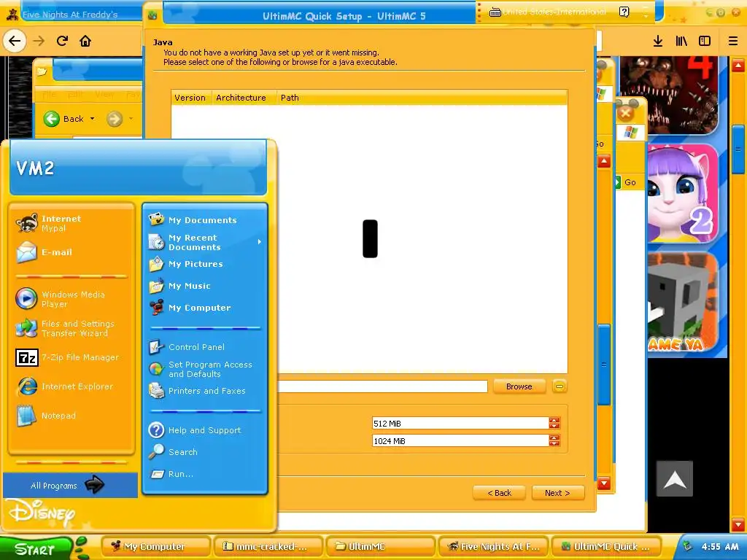747x560 pixels.
Task: Open Angela 2 game thumbnail
Action: pyautogui.click(x=682, y=193)
